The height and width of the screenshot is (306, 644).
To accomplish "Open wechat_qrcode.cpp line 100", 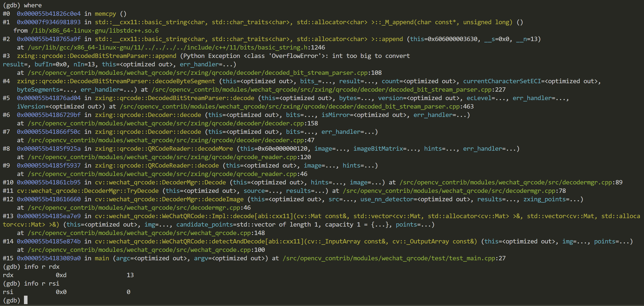I will coord(142,250).
